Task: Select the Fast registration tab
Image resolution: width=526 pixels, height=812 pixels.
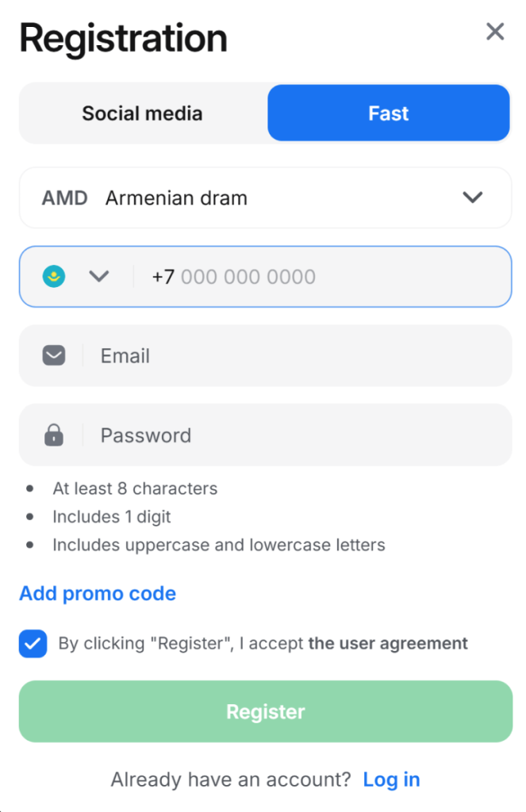Action: click(388, 113)
